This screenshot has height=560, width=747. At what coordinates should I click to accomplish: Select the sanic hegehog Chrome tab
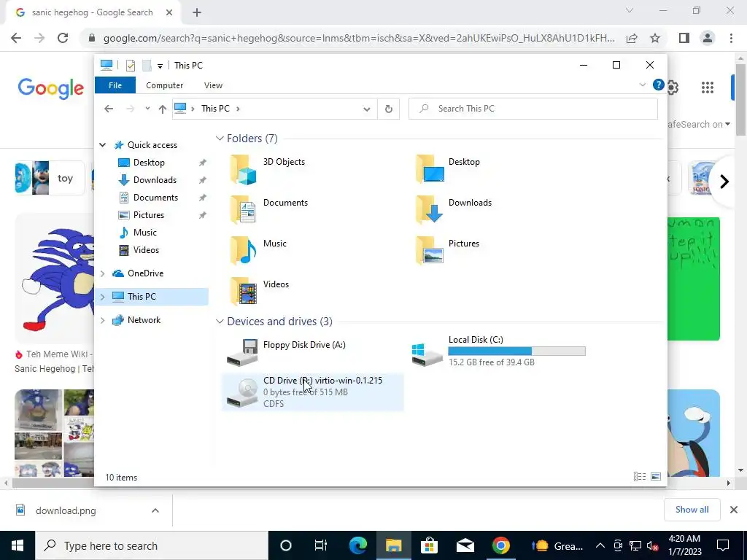point(93,12)
